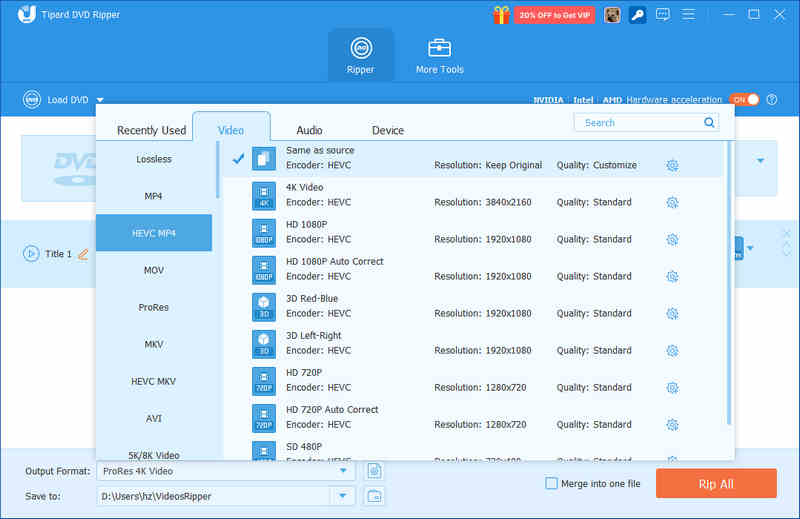Image resolution: width=800 pixels, height=519 pixels.
Task: Check Merge into one file
Action: coord(551,484)
